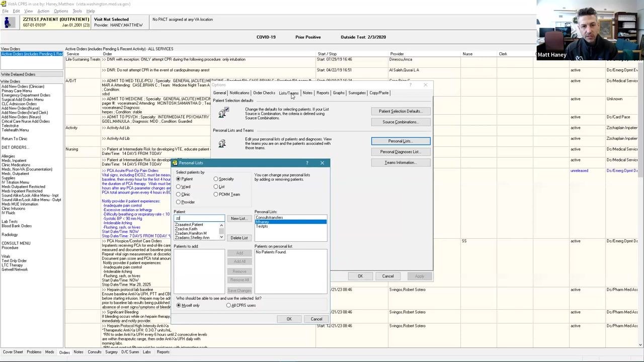Switch to the Notifications tab in Options
644x362 pixels.
click(239, 93)
